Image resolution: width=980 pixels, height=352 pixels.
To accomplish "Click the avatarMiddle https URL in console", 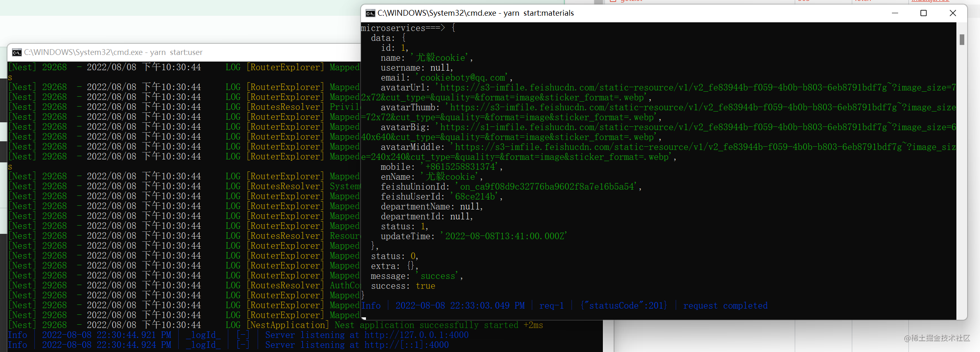I will tap(705, 147).
